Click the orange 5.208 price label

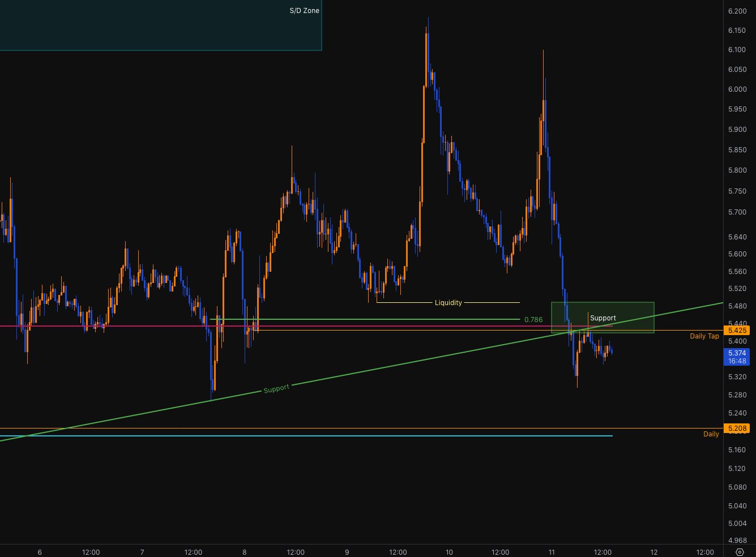[737, 429]
